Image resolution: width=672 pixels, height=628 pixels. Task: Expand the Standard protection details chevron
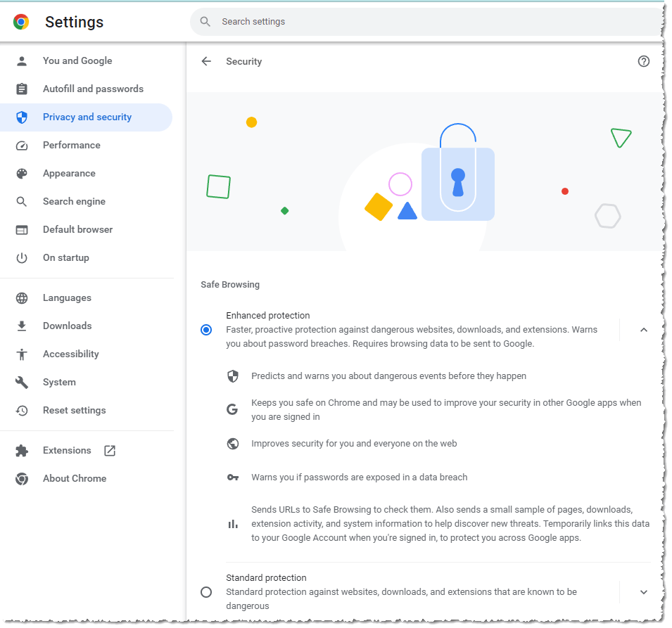tap(642, 591)
